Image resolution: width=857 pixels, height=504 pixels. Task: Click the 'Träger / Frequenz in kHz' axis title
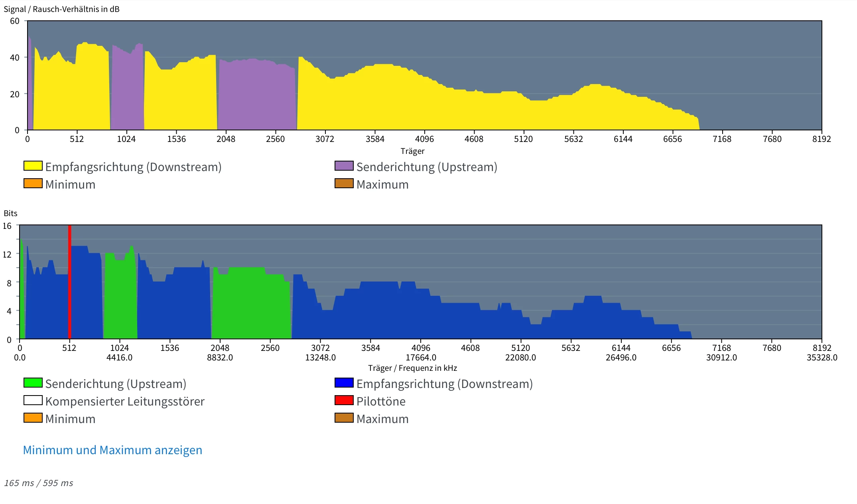click(x=412, y=368)
